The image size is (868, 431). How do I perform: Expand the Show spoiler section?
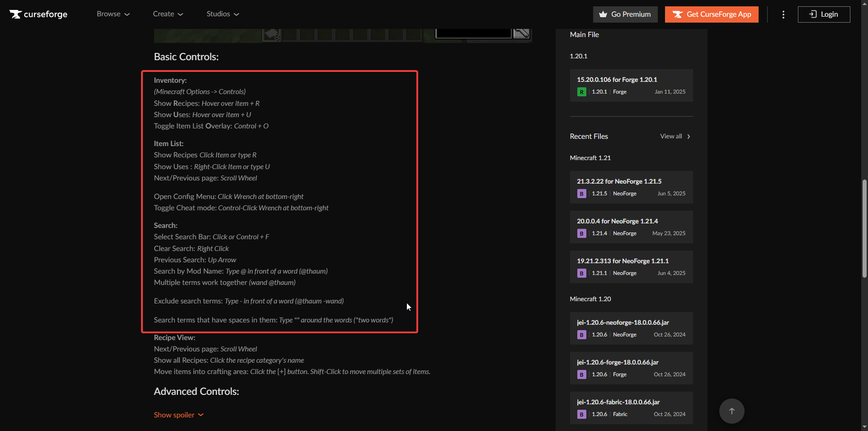tap(178, 415)
